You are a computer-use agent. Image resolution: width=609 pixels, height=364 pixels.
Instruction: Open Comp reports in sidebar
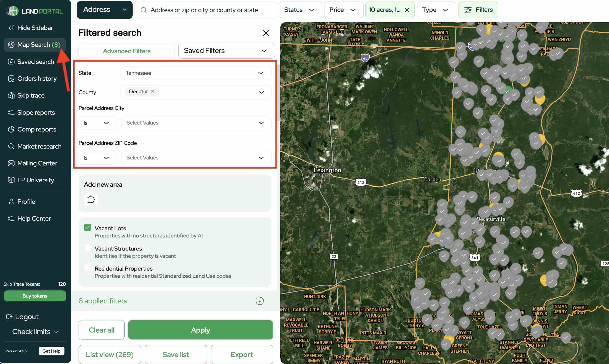(x=36, y=129)
